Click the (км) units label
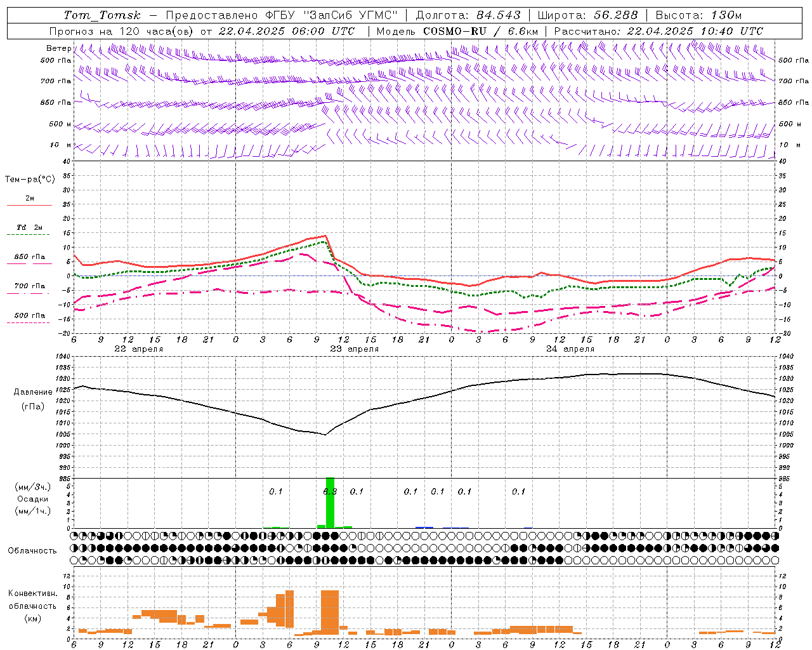This screenshot has height=650, width=812. pyautogui.click(x=33, y=618)
